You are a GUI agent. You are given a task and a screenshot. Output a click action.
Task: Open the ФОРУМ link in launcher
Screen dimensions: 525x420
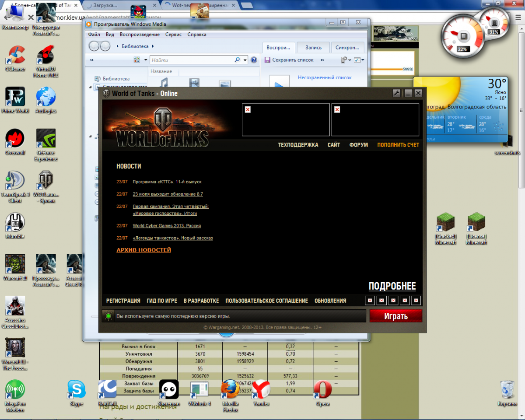coord(359,145)
